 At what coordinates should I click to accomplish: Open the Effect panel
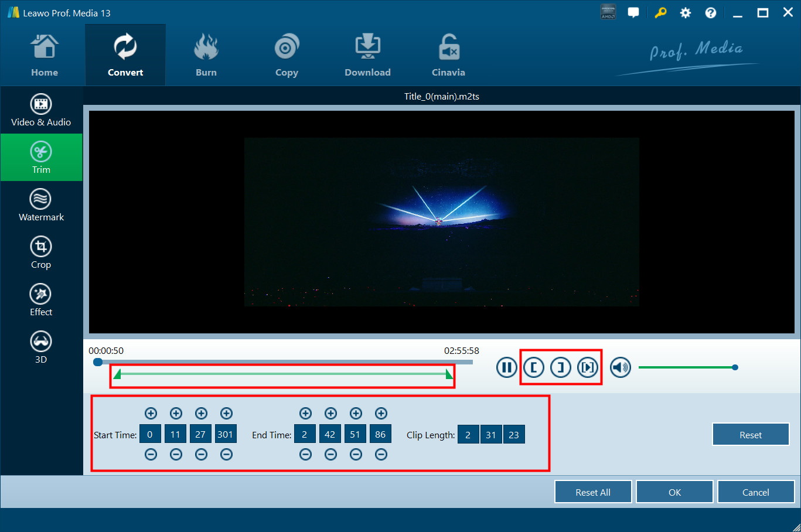pyautogui.click(x=41, y=300)
